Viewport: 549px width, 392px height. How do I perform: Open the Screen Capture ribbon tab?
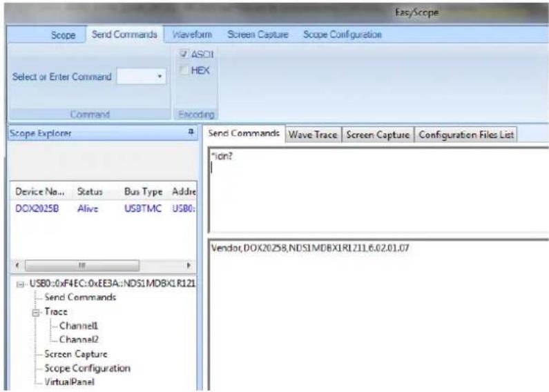258,35
